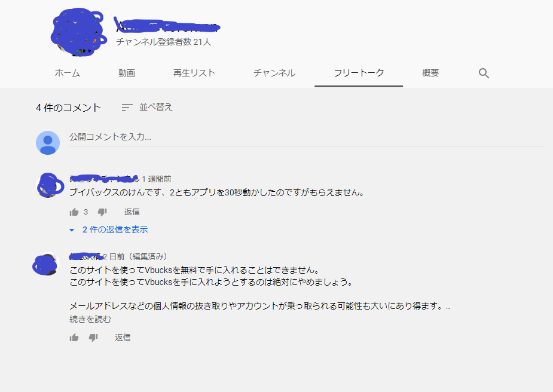This screenshot has width=553, height=392.
Task: Go to the 概要 tab
Action: (x=430, y=73)
